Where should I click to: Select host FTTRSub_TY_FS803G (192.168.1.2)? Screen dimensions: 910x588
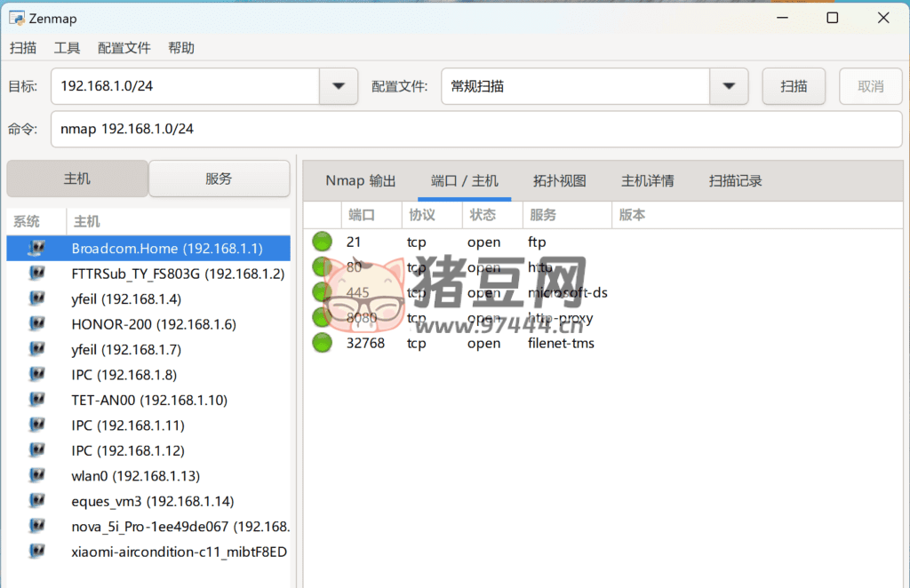tap(148, 274)
